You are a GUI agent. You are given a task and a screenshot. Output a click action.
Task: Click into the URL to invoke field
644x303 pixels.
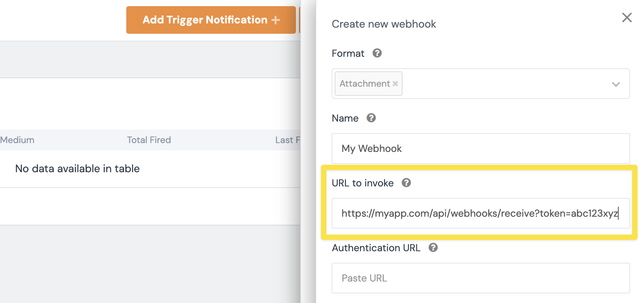pos(481,213)
